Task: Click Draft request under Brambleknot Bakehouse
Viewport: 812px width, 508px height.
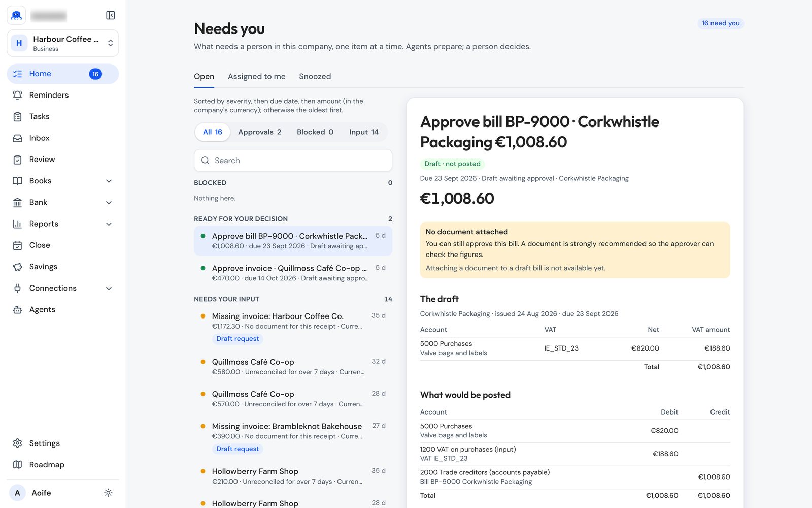Action: pyautogui.click(x=238, y=449)
